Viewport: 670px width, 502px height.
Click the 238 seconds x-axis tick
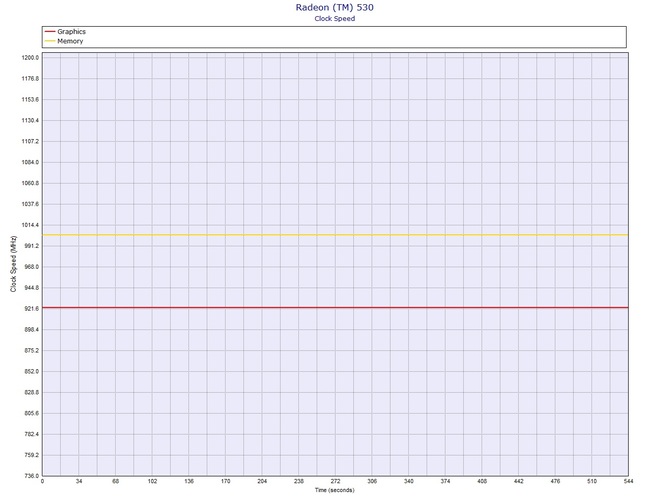click(299, 481)
